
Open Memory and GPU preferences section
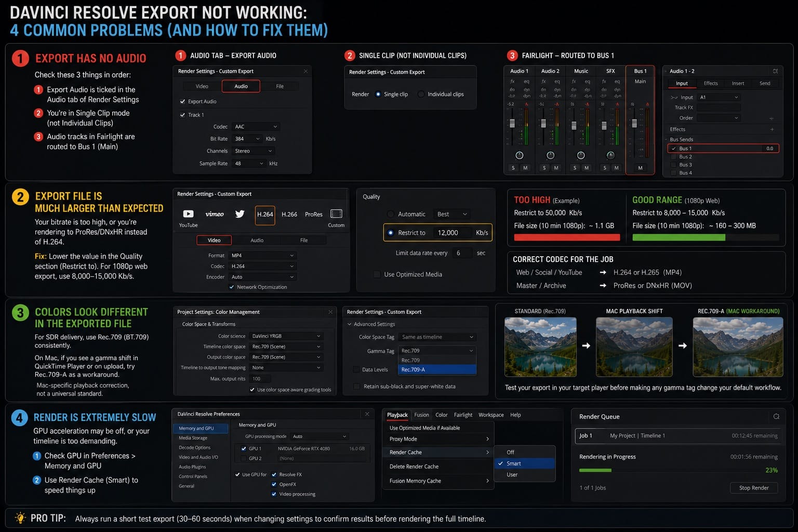201,429
